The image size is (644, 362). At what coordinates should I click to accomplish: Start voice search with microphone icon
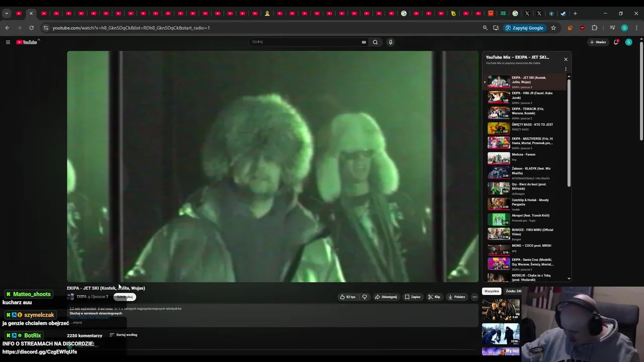(390, 42)
